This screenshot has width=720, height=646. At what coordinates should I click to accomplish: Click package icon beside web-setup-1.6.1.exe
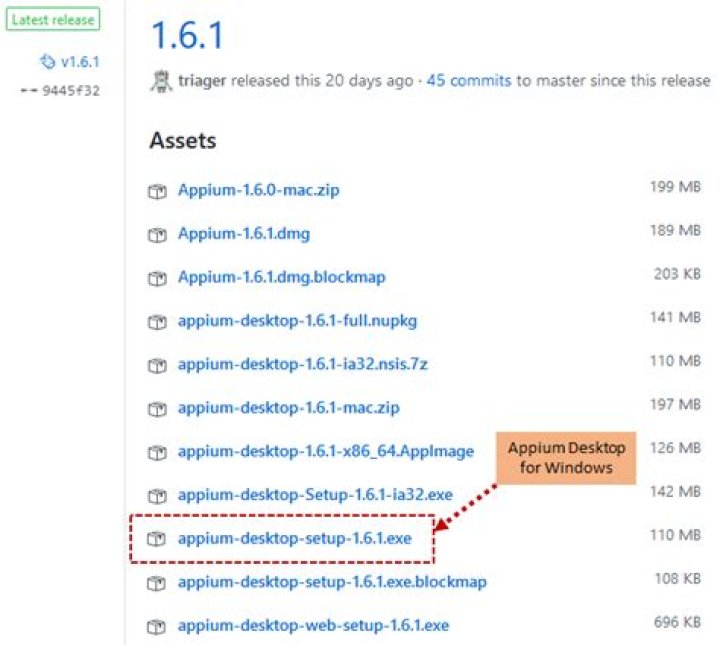pyautogui.click(x=156, y=627)
